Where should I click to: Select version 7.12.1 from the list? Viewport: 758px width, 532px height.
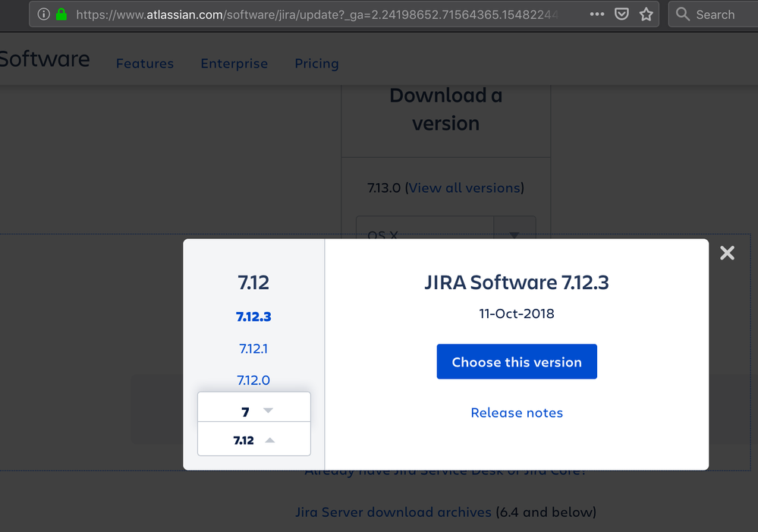[x=253, y=348]
